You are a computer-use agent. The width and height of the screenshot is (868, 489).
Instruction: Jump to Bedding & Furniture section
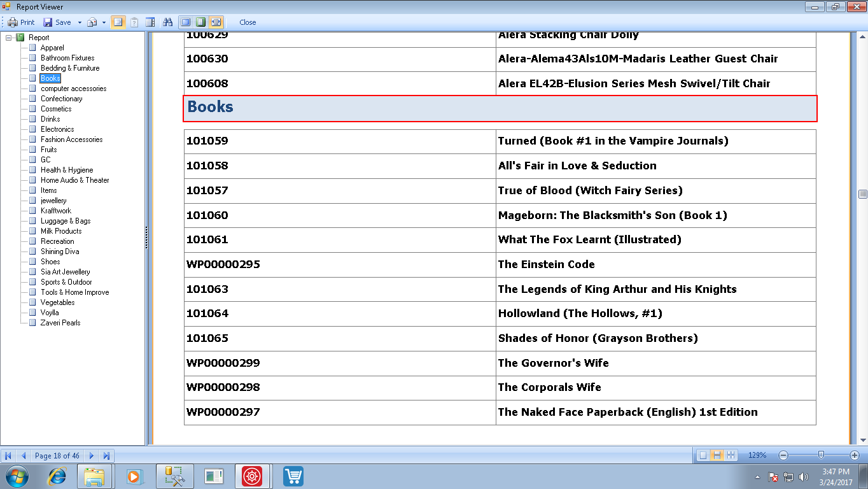click(70, 68)
